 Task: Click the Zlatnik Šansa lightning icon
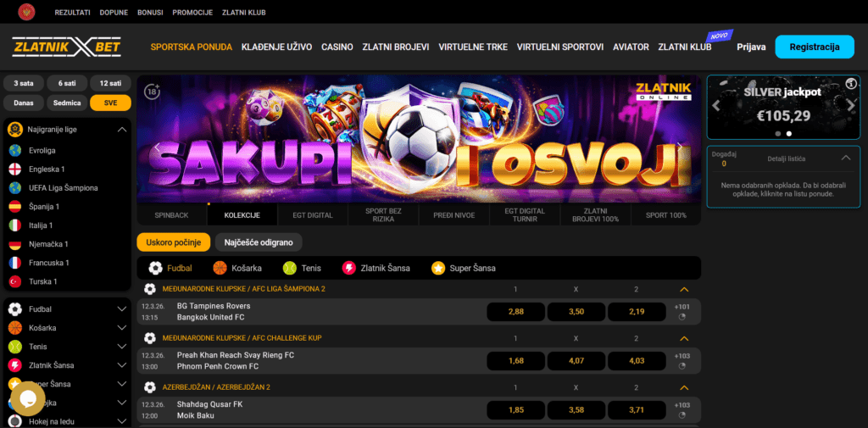coord(349,268)
